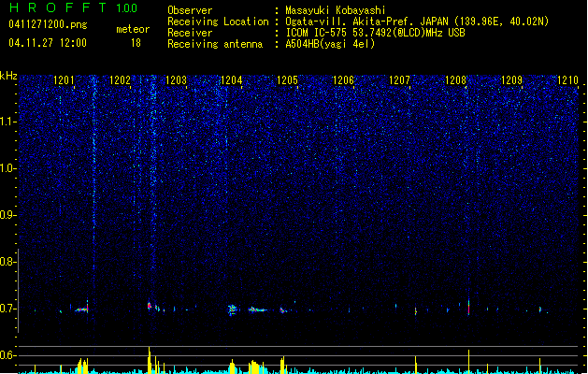
Task: Click the 1.0 kHz axis label
Action: coord(7,168)
